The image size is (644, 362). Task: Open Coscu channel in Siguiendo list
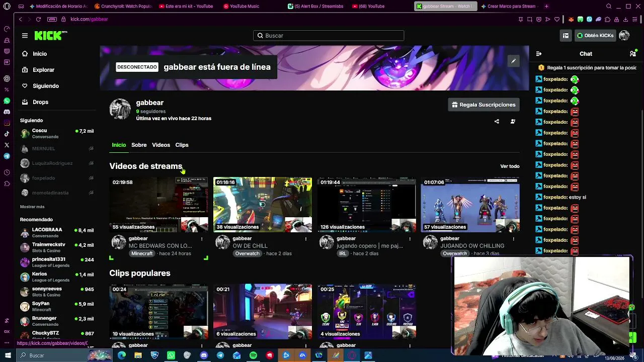57,133
